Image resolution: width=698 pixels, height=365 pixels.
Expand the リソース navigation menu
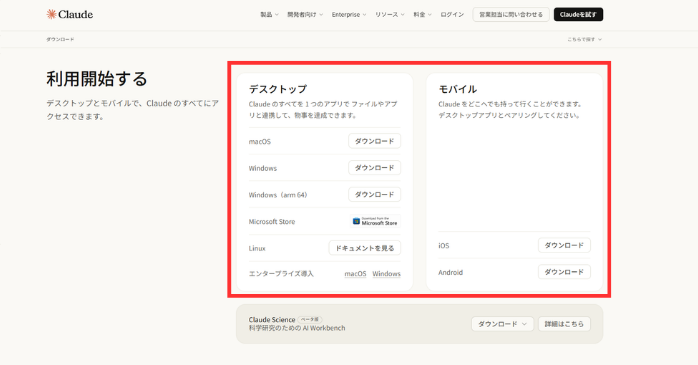(390, 15)
